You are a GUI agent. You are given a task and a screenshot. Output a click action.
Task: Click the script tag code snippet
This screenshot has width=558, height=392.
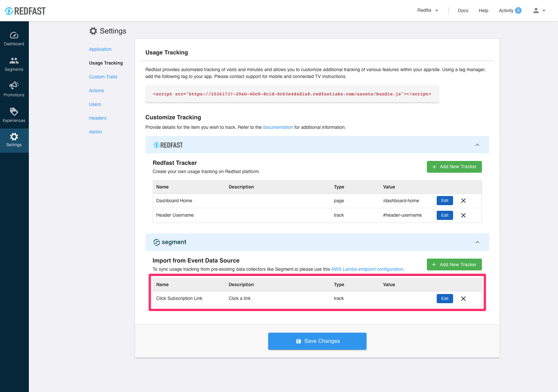tap(292, 94)
